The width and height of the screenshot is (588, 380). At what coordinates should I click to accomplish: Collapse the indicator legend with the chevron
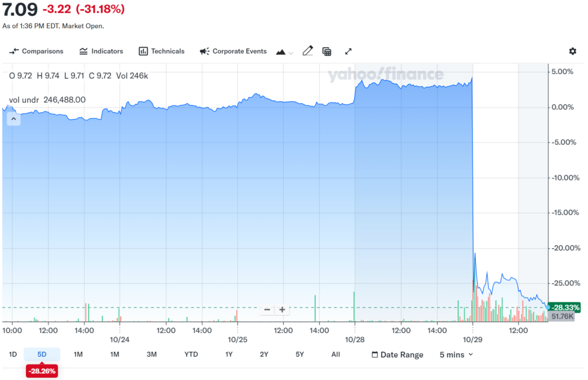[13, 119]
